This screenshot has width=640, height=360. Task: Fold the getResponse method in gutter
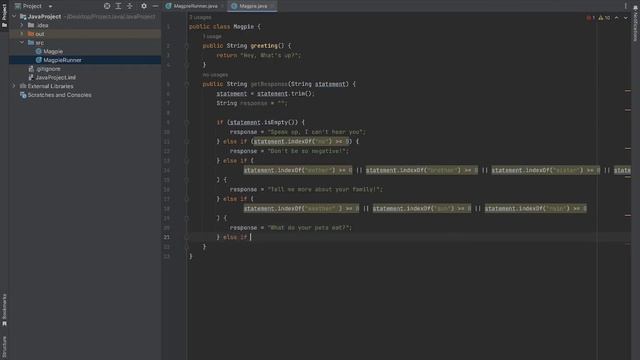pyautogui.click(x=187, y=84)
